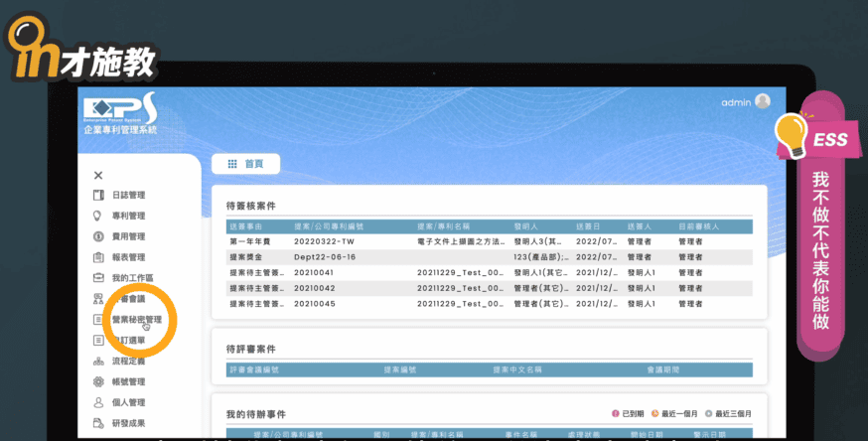
Task: Click the 報表管理 clipboard icon
Action: 98,257
